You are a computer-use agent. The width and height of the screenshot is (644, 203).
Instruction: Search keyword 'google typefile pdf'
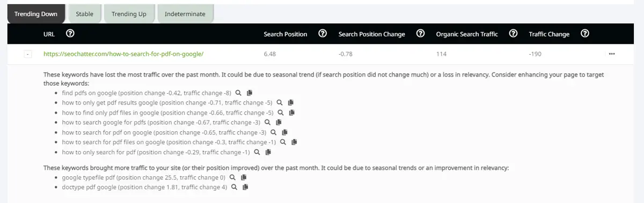pos(232,177)
